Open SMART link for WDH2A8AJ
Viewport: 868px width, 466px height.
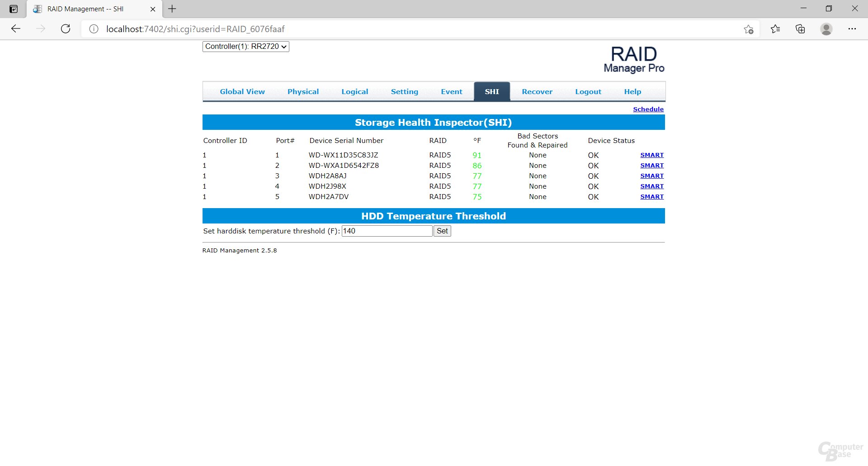click(x=652, y=176)
